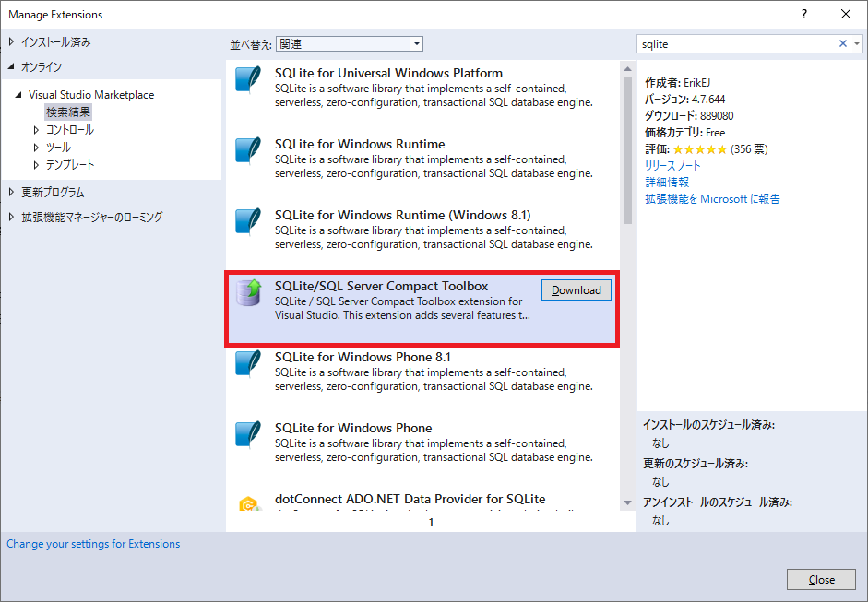Image resolution: width=868 pixels, height=602 pixels.
Task: Click the 価格カテゴリ: Free text
Action: click(x=684, y=132)
